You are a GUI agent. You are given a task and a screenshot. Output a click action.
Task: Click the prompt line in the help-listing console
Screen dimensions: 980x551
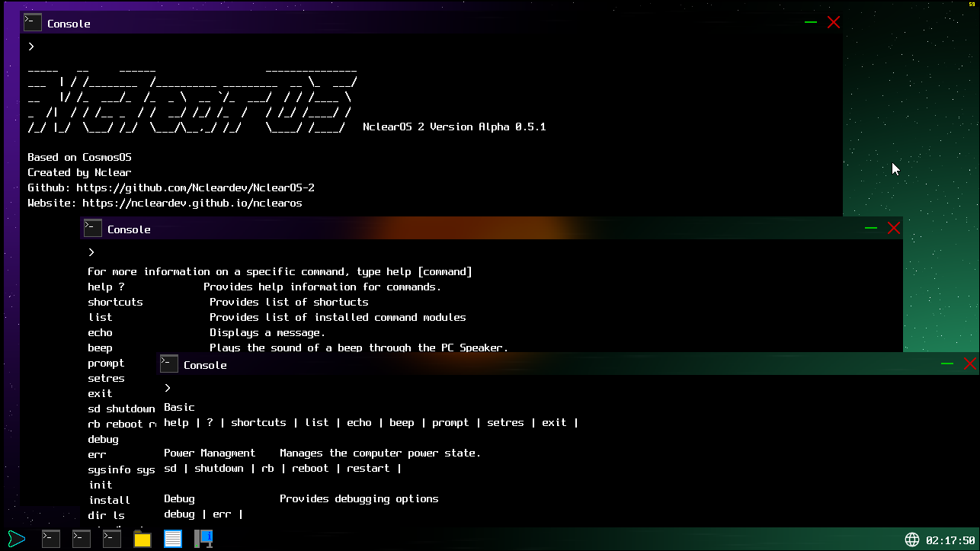(x=91, y=252)
